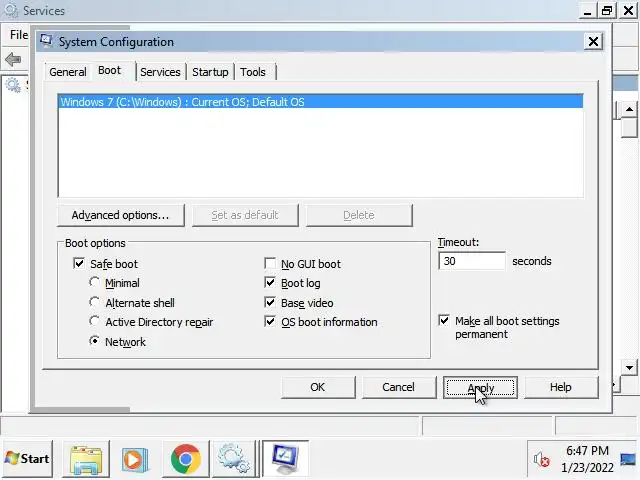Open Google Chrome from the taskbar
The image size is (640, 480).
point(186,459)
